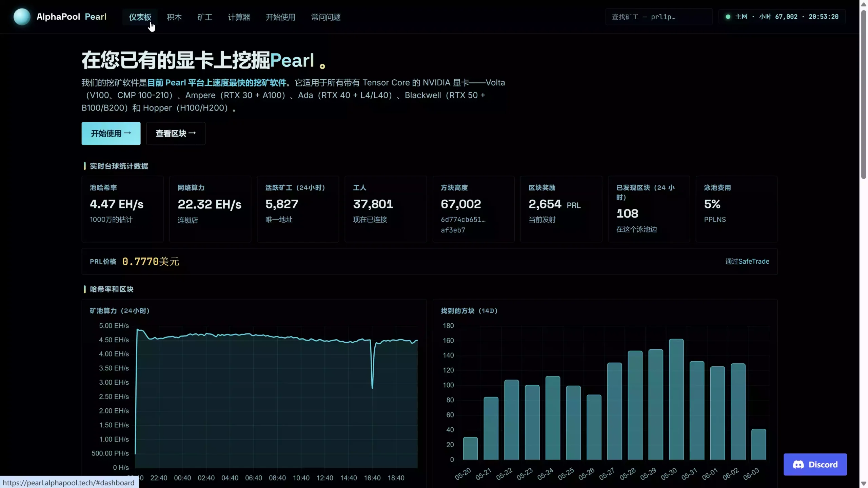Open the 常问问题 FAQ page

pyautogui.click(x=326, y=17)
